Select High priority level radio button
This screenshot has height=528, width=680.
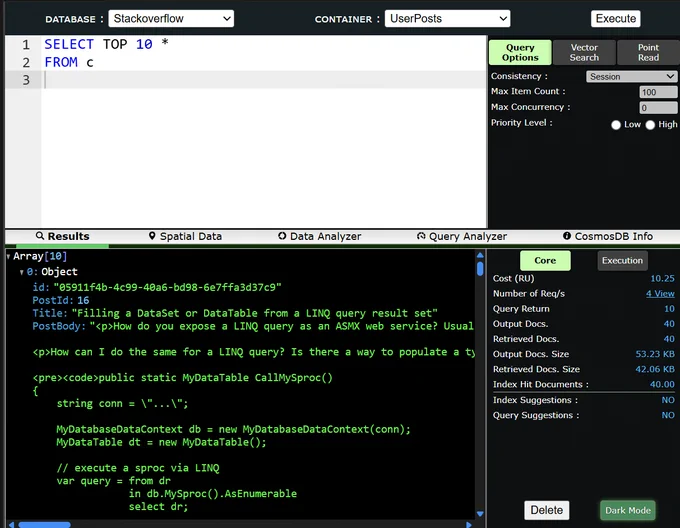click(650, 125)
